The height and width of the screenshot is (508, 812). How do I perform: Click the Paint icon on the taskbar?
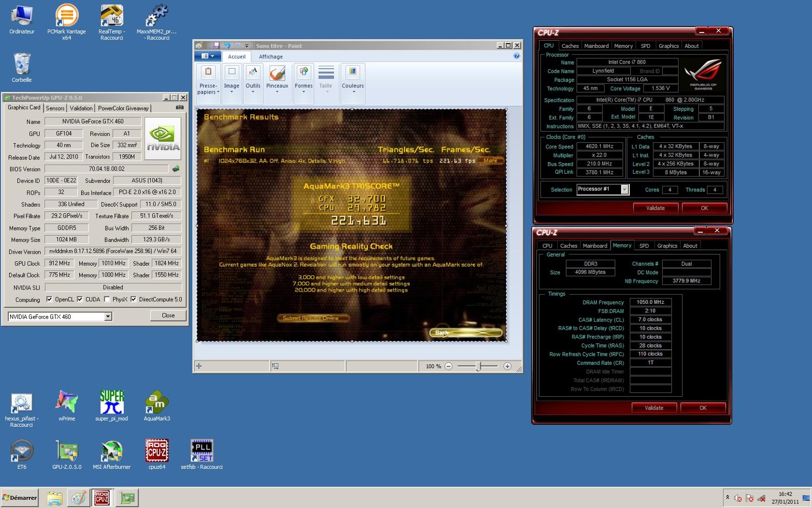click(x=78, y=498)
